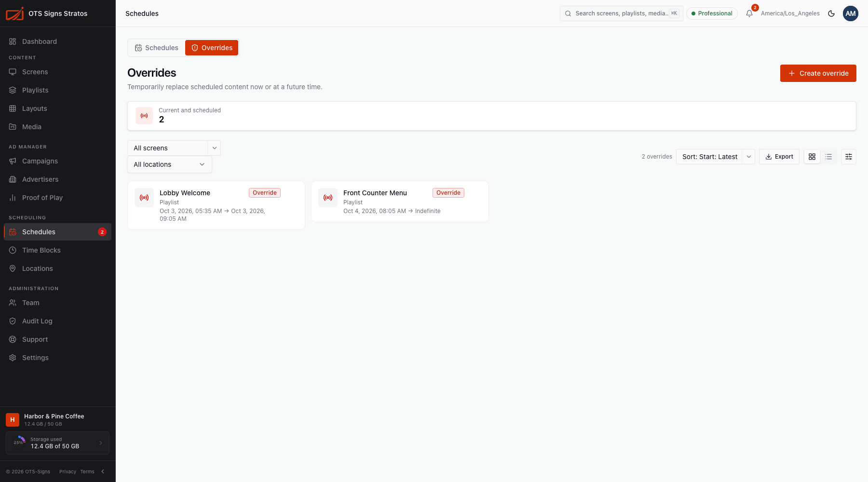This screenshot has width=868, height=482.
Task: Click Lobby Welcome broadcast icon
Action: tap(144, 198)
